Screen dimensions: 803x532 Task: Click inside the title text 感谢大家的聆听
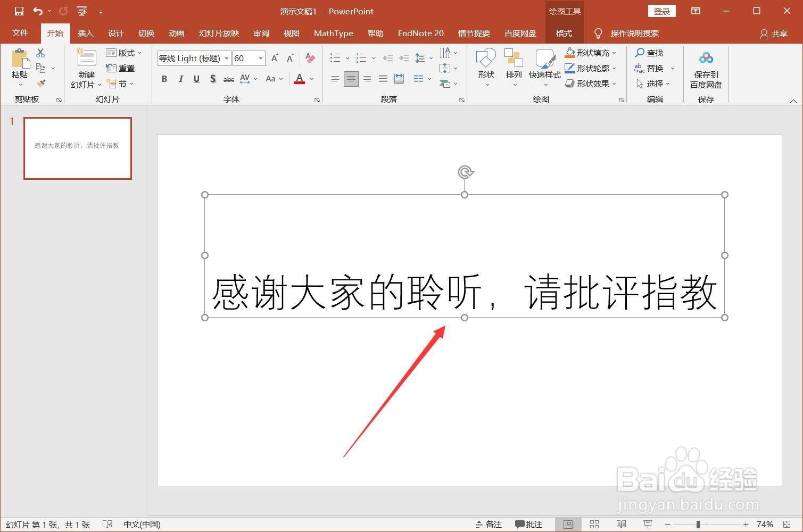click(347, 292)
